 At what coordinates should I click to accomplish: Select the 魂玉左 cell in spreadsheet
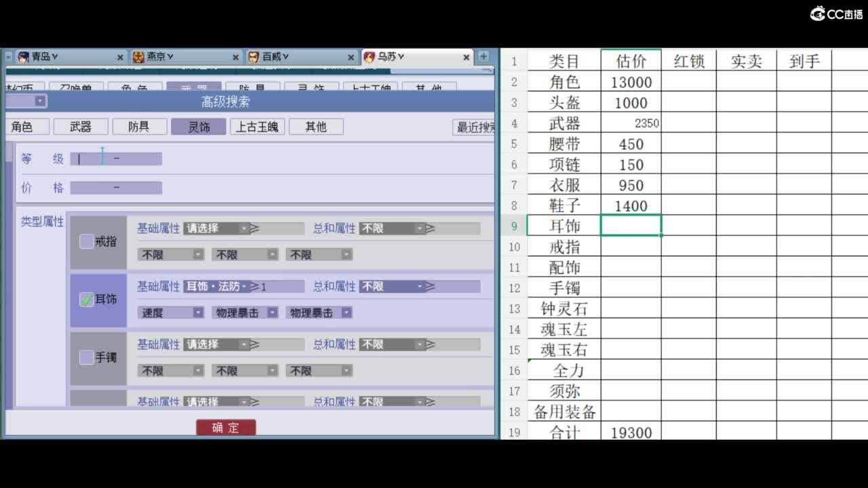[564, 329]
